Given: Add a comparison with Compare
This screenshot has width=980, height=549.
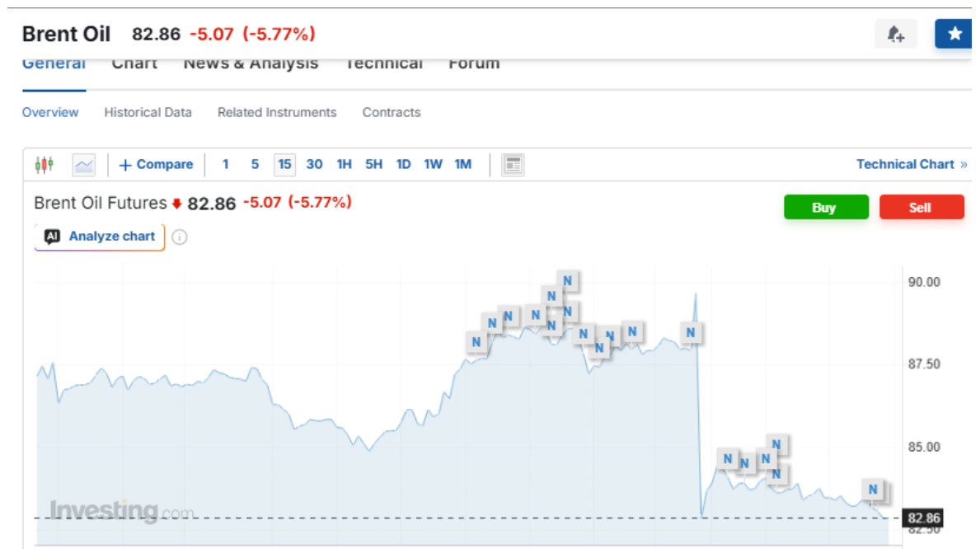Looking at the screenshot, I should click(x=156, y=164).
